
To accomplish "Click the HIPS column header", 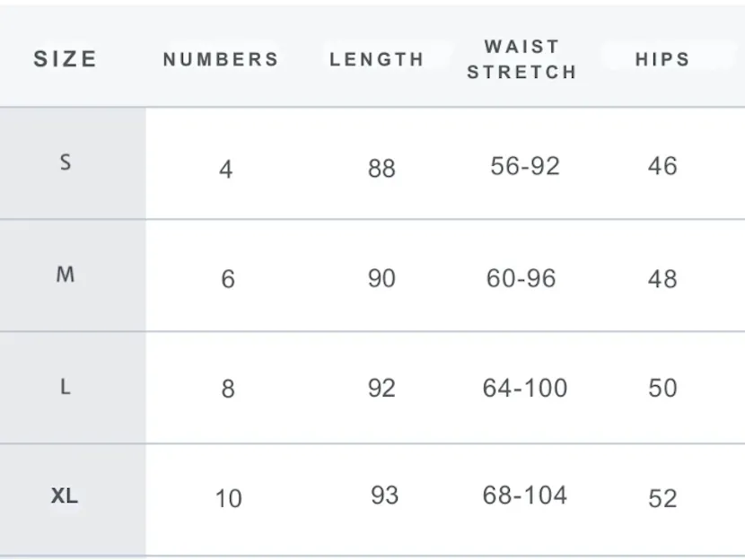I will [662, 59].
